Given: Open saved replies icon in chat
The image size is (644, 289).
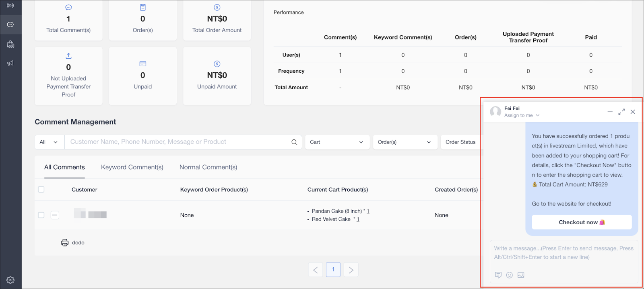Looking at the screenshot, I should point(498,275).
